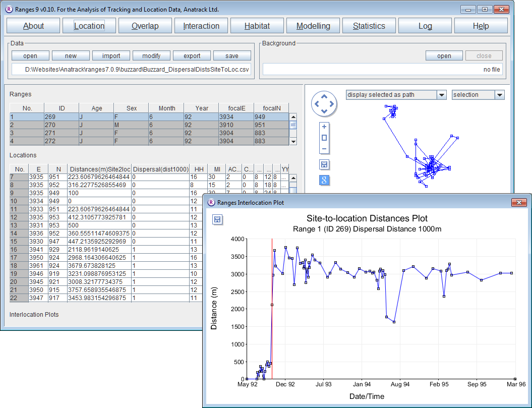The height and width of the screenshot is (408, 532).
Task: Click the zoom-to-extent square icon
Action: tap(324, 138)
